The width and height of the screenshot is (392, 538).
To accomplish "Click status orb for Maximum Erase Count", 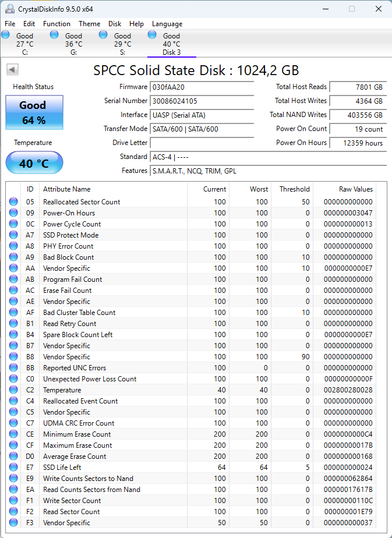I will pos(13,445).
